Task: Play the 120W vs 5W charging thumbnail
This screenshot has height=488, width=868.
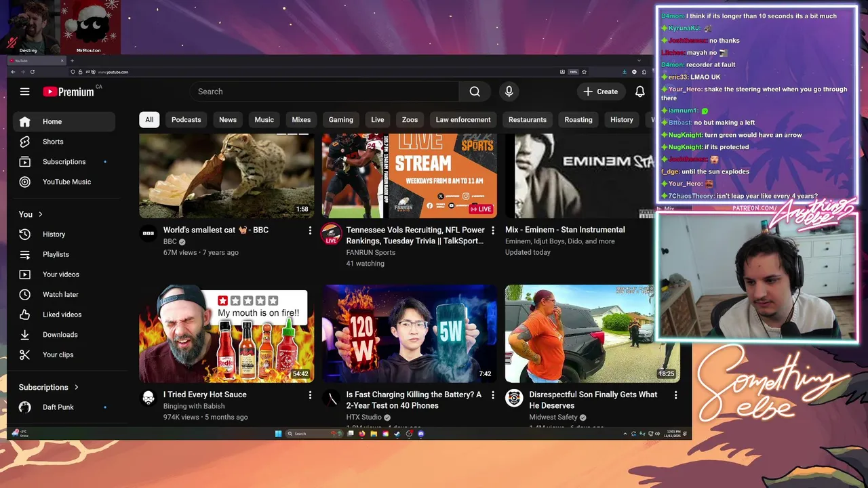Action: [410, 333]
